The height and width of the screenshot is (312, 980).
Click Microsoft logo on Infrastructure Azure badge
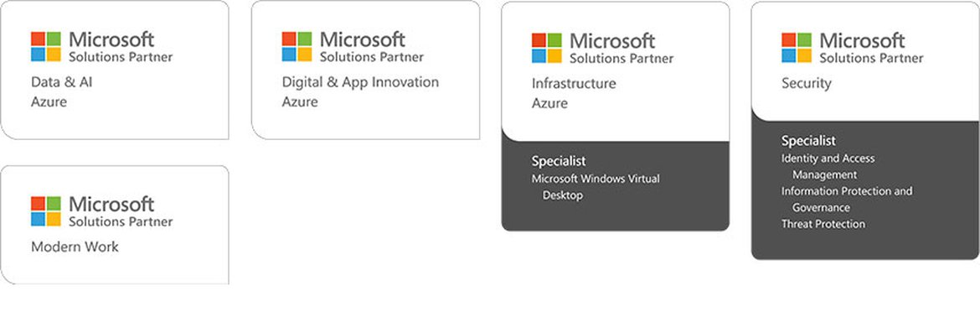point(547,48)
